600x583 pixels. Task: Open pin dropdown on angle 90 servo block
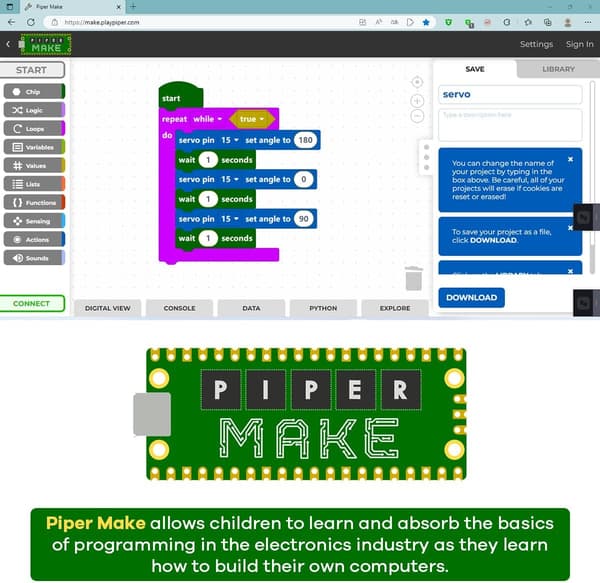230,219
